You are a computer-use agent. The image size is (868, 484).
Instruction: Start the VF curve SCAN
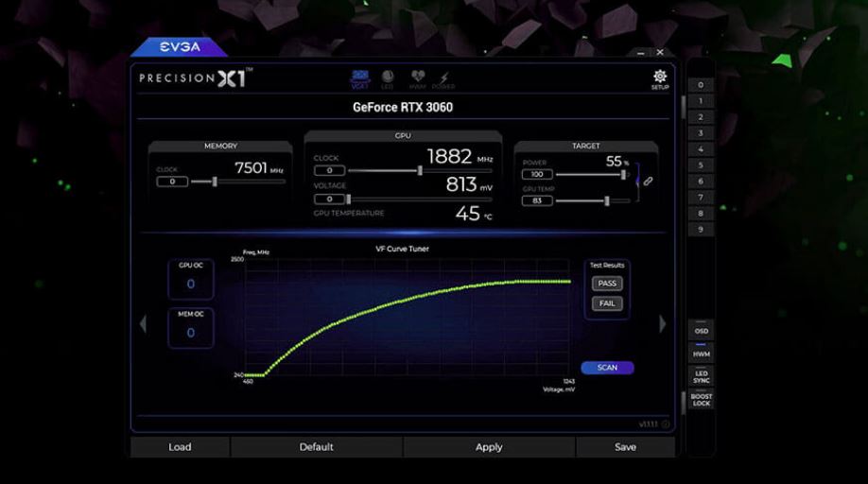tap(607, 368)
